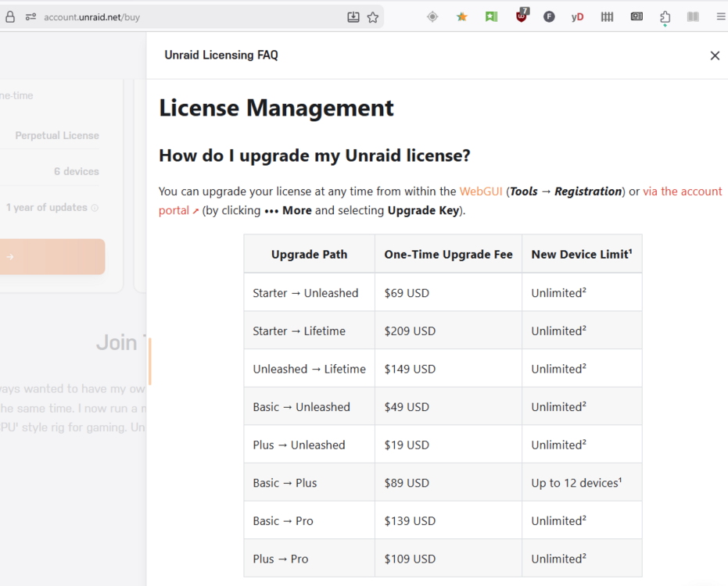Click the New Device Limit header
This screenshot has height=586, width=728.
[x=582, y=254]
